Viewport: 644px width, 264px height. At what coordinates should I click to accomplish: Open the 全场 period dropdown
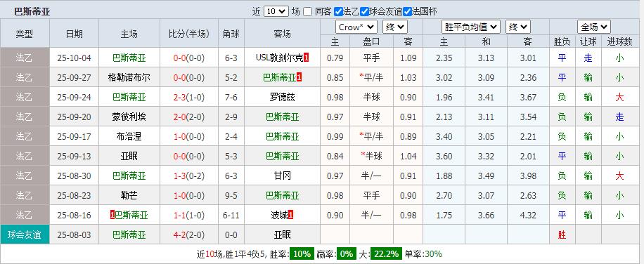pyautogui.click(x=594, y=27)
